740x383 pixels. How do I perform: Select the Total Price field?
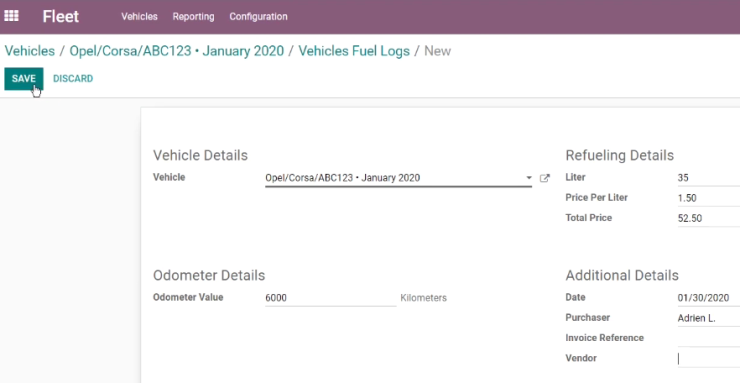click(x=709, y=218)
